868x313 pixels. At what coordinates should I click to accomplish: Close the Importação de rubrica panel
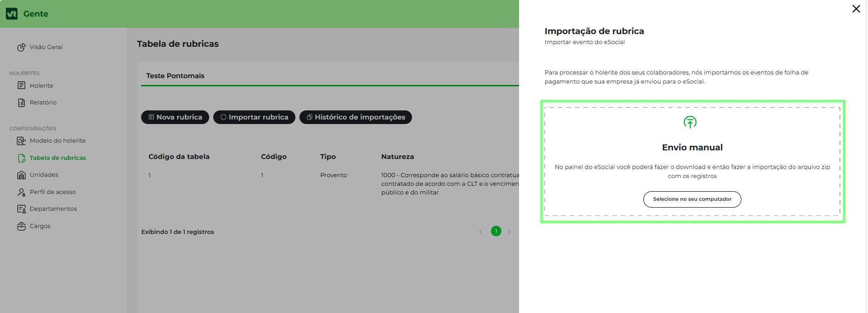pos(856,9)
